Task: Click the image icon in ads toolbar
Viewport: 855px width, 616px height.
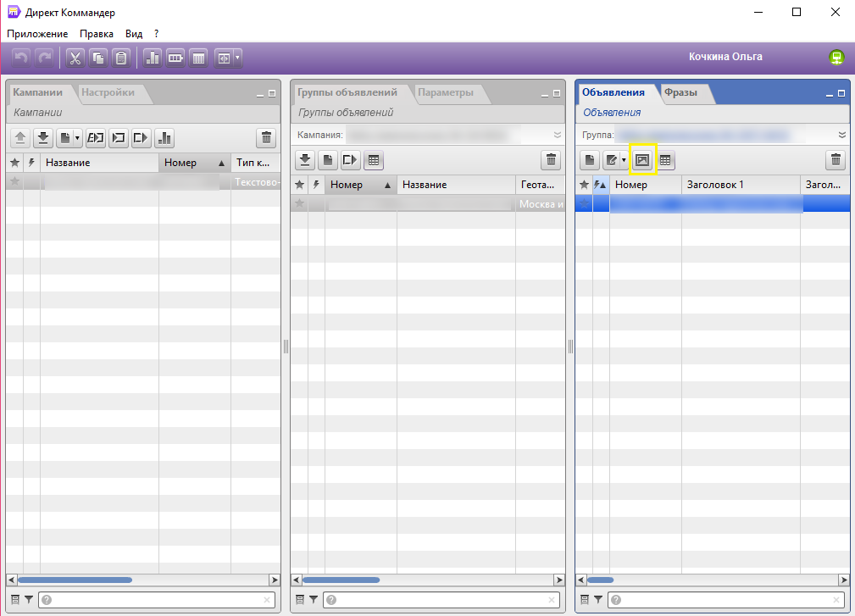Action: 642,160
